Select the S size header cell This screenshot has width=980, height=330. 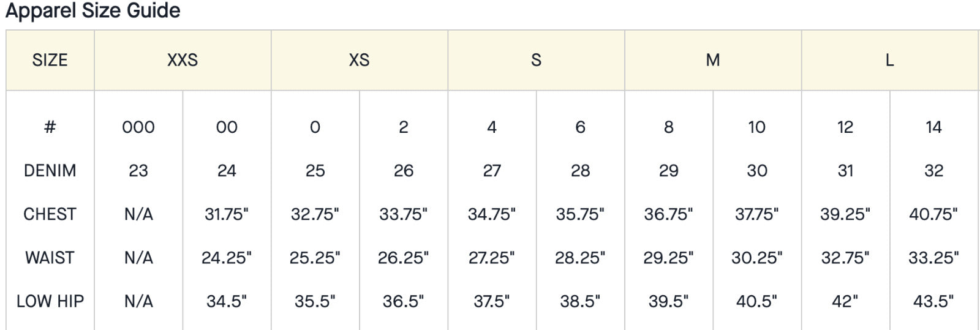tap(536, 60)
